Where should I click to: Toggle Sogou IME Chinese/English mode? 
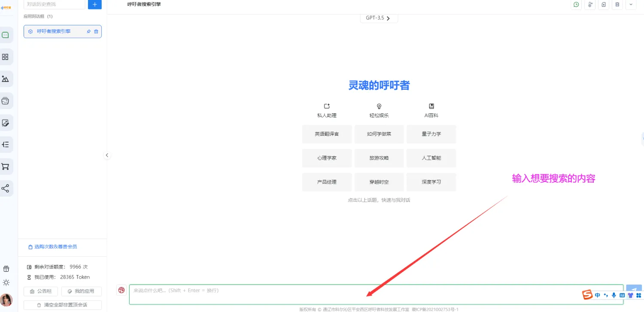coord(597,295)
